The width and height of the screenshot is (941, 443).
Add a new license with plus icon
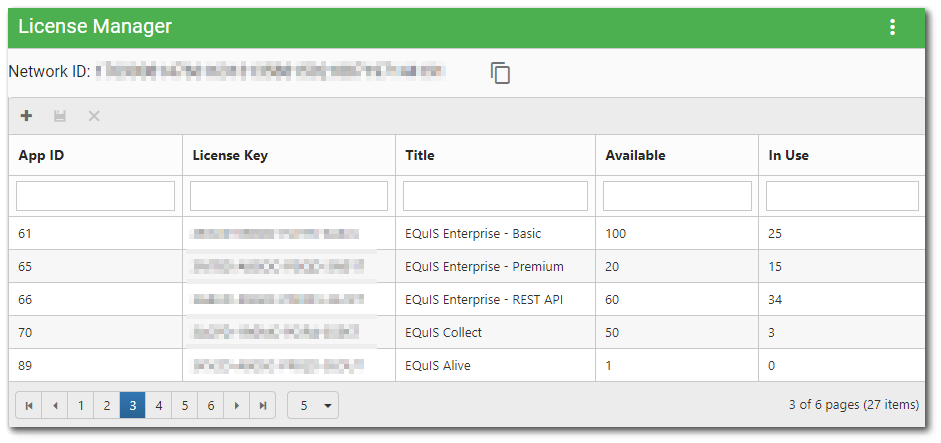(26, 116)
